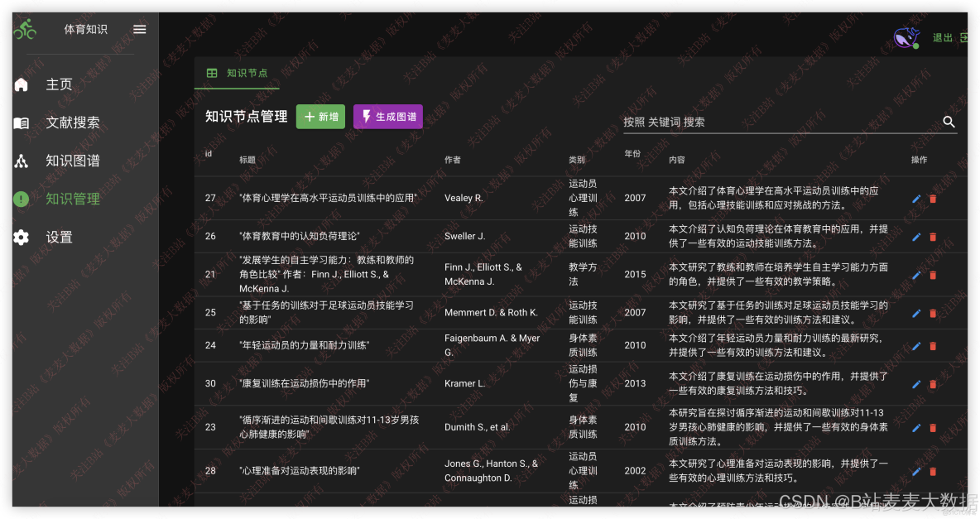Click the 新增 button to add a node

(320, 117)
